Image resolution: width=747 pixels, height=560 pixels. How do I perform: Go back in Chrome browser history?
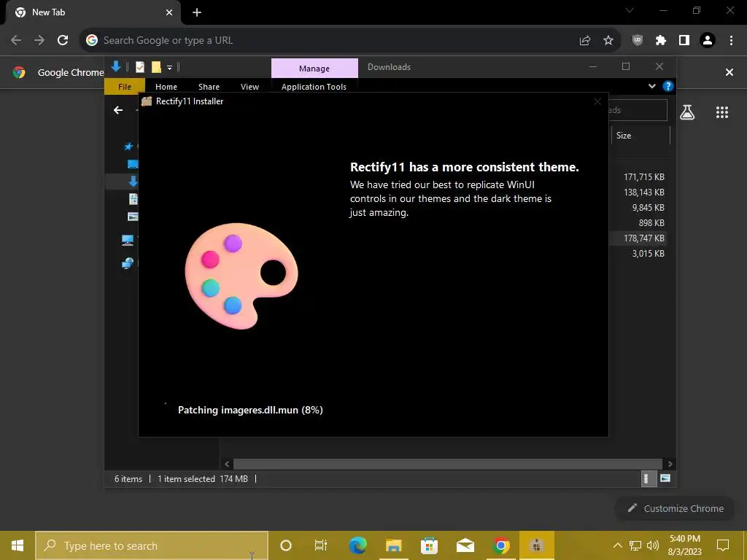click(x=16, y=41)
